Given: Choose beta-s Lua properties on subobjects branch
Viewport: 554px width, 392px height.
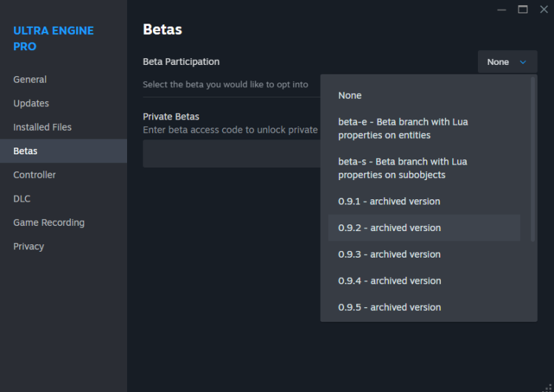Looking at the screenshot, I should tap(403, 168).
